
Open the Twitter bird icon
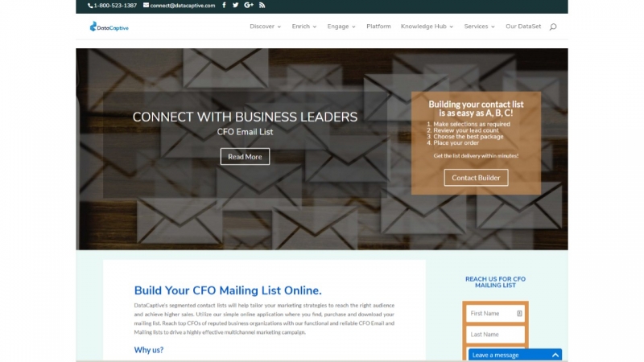click(x=235, y=6)
